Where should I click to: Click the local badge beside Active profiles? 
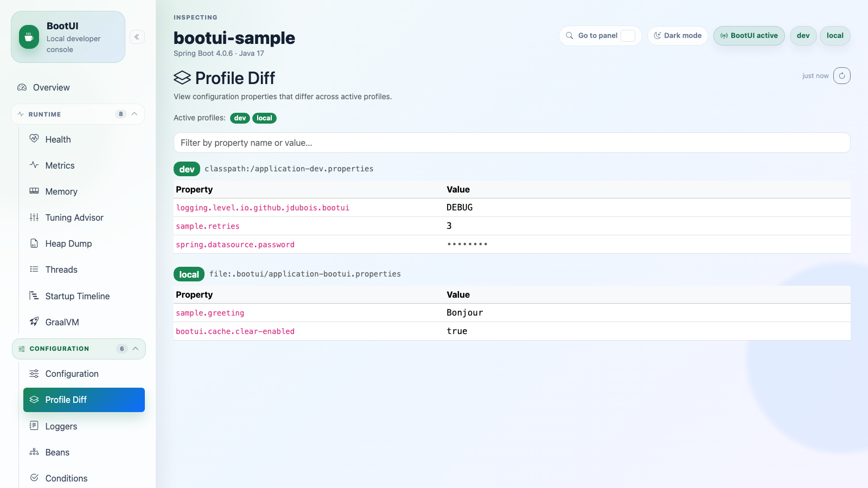tap(264, 118)
